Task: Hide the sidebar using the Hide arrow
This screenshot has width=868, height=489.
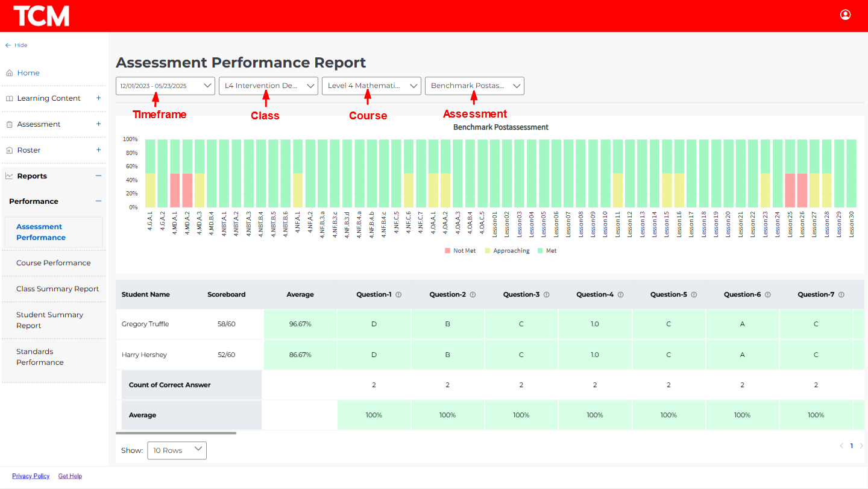Action: [x=8, y=45]
